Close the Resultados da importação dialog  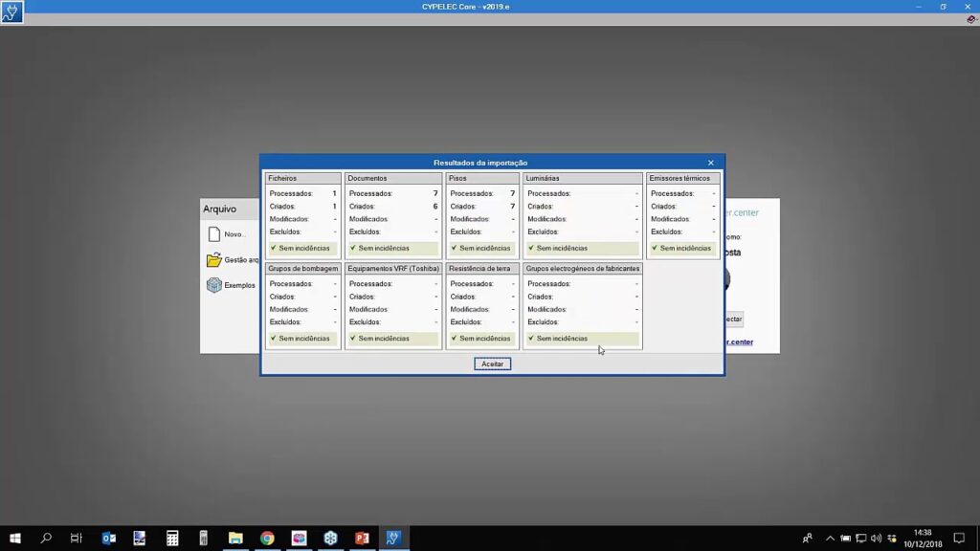pos(710,163)
